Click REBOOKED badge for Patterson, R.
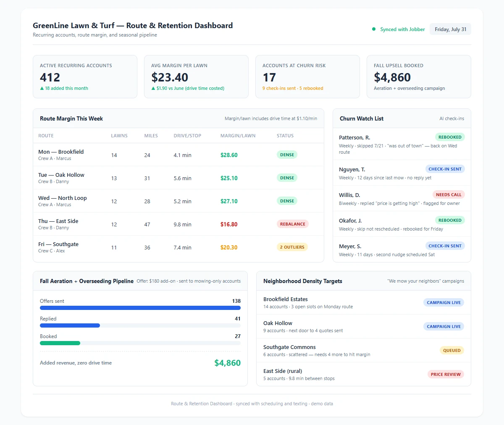 [450, 137]
